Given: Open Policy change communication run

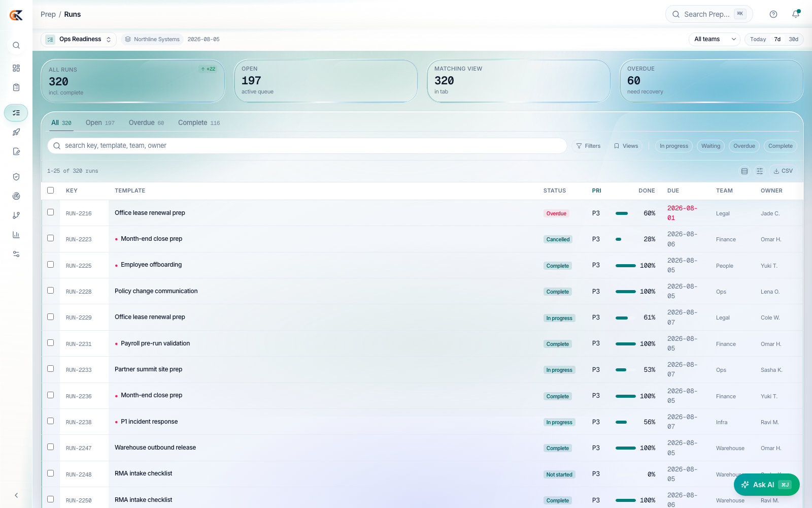Looking at the screenshot, I should (x=156, y=291).
